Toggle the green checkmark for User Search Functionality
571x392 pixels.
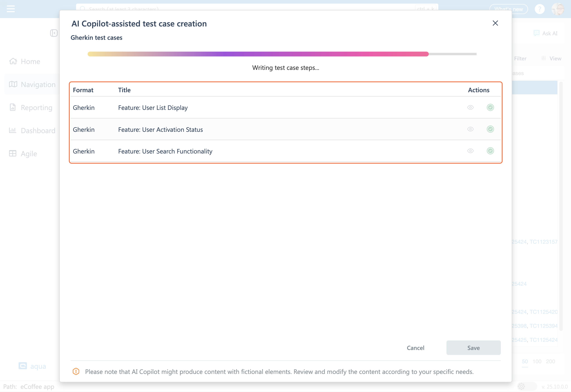[x=490, y=151]
